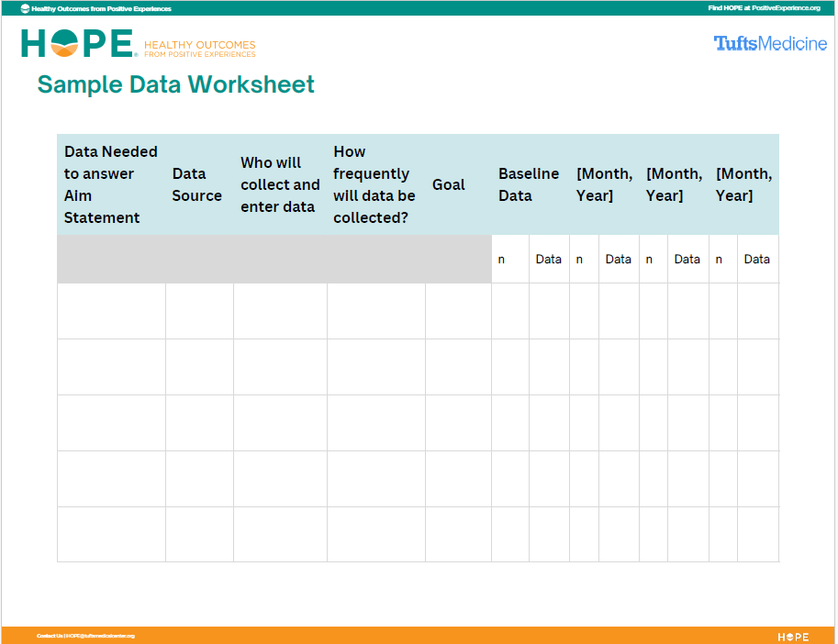Click the HOPE logo in the top left
Viewport: 838px width, 644px height.
[76, 43]
